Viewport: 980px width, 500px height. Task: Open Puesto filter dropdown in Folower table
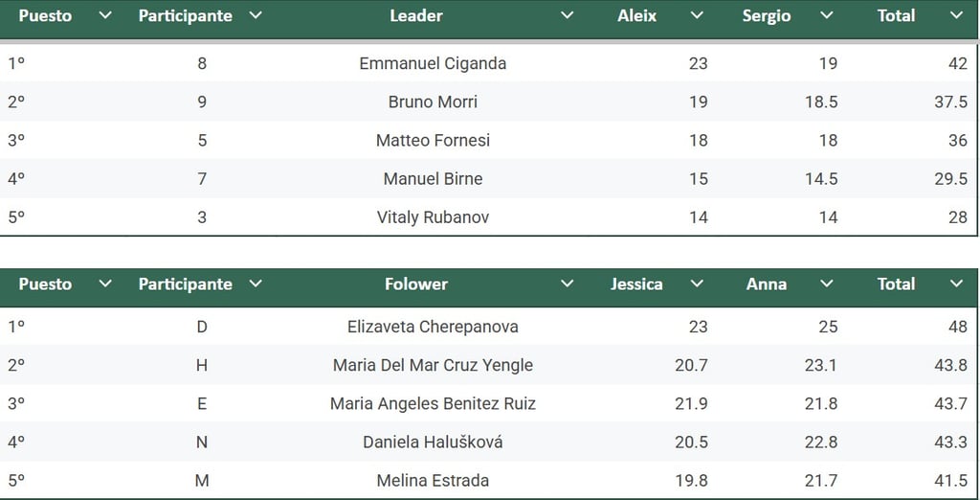point(105,284)
